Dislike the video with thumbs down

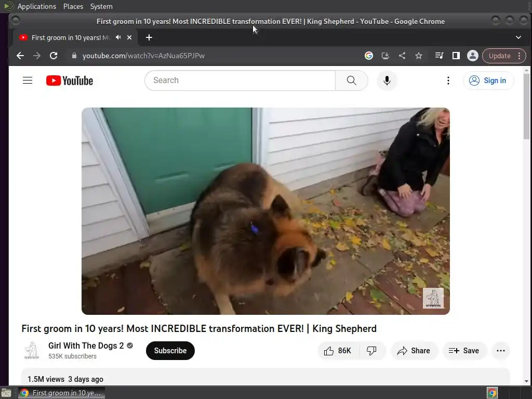(x=372, y=351)
